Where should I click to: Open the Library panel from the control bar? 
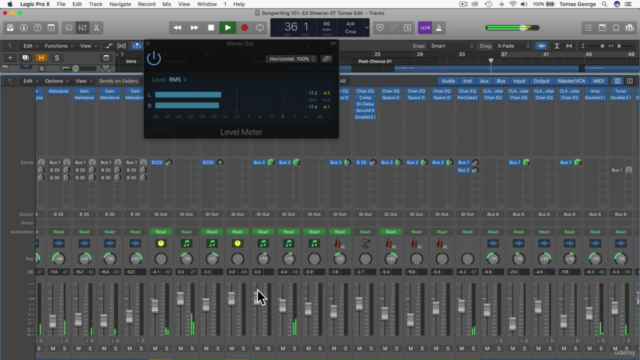point(10,28)
